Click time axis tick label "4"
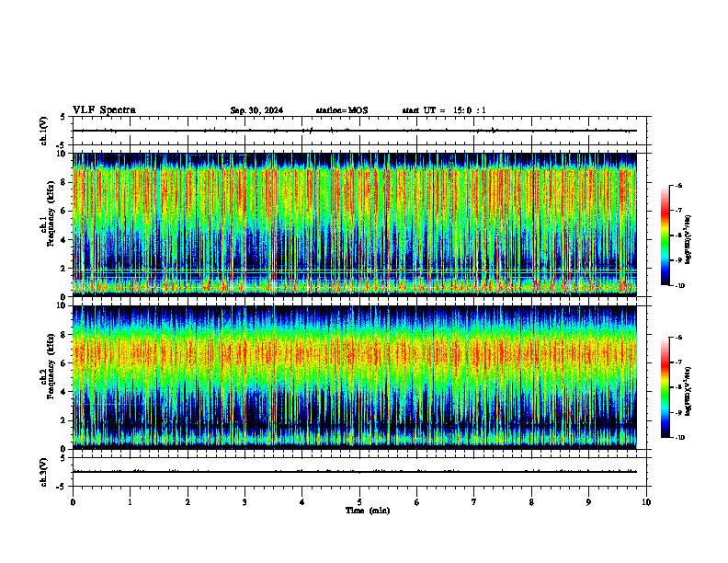Viewport: 728px width, 563px height. [302, 502]
